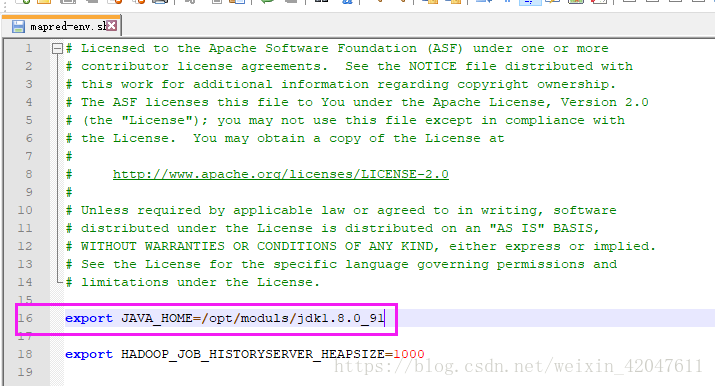Click line number 8 in the margin

[29, 174]
